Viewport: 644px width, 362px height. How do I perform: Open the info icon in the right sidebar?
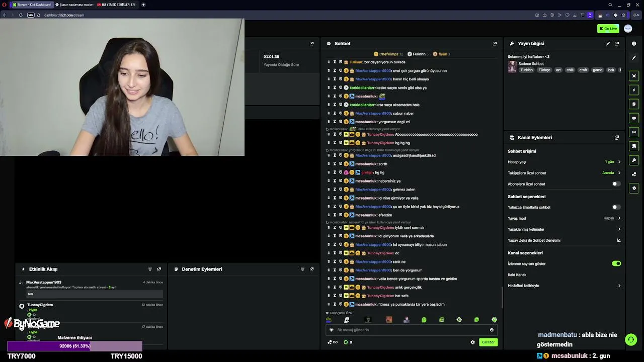(634, 44)
